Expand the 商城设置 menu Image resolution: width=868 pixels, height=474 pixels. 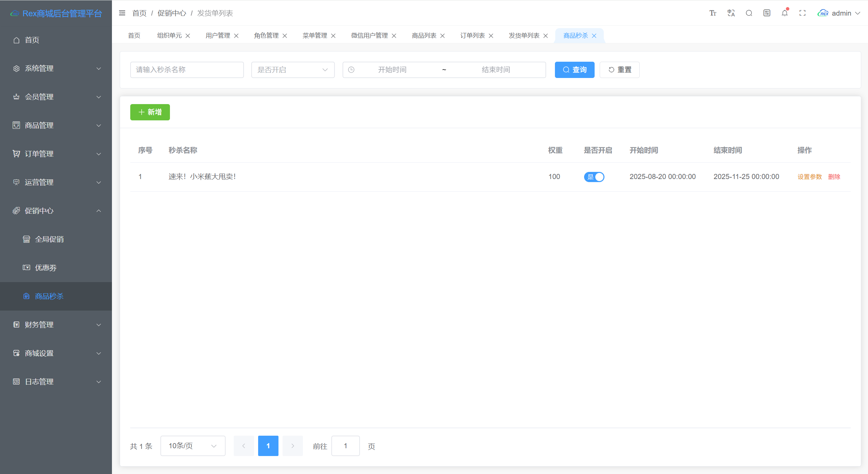(56, 353)
